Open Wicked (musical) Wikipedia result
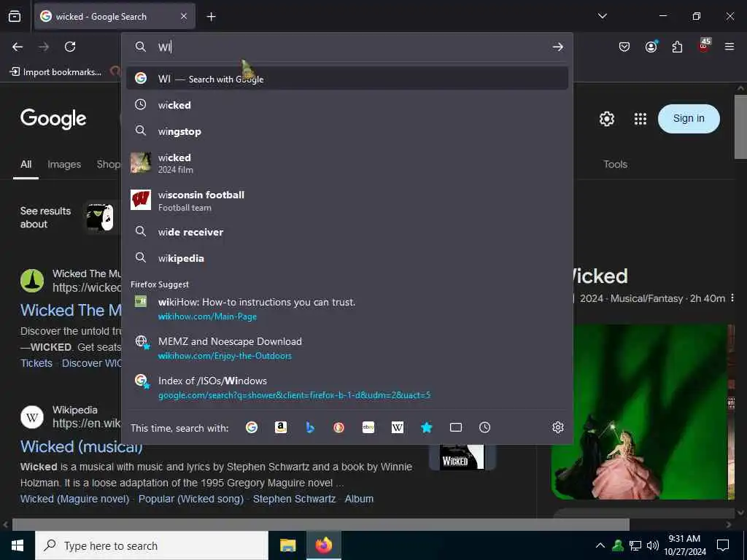The height and width of the screenshot is (560, 747). click(82, 447)
